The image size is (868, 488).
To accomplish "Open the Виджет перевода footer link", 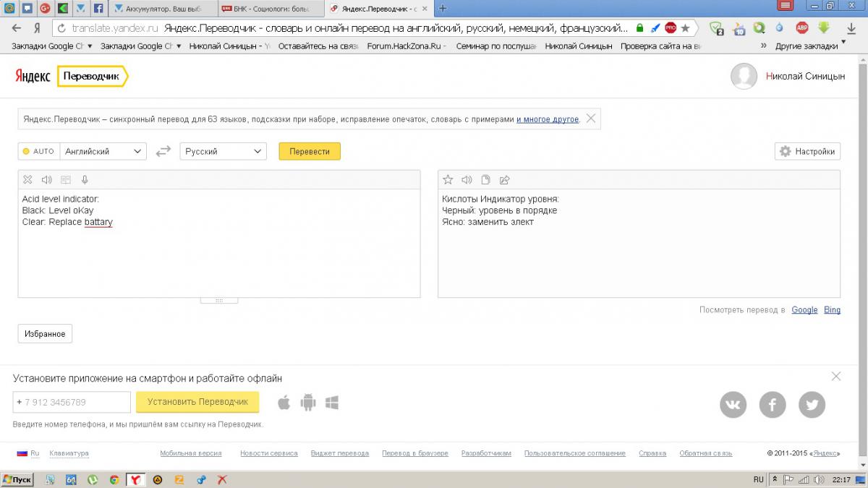I will click(x=340, y=453).
